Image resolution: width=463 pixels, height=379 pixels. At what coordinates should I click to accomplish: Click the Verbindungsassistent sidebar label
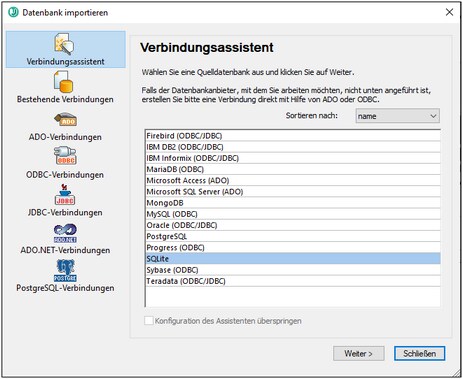[x=65, y=62]
